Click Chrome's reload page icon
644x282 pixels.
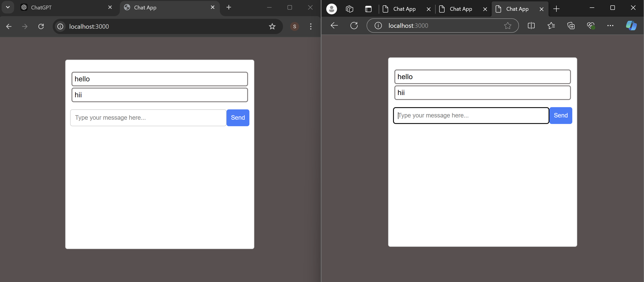tap(41, 26)
